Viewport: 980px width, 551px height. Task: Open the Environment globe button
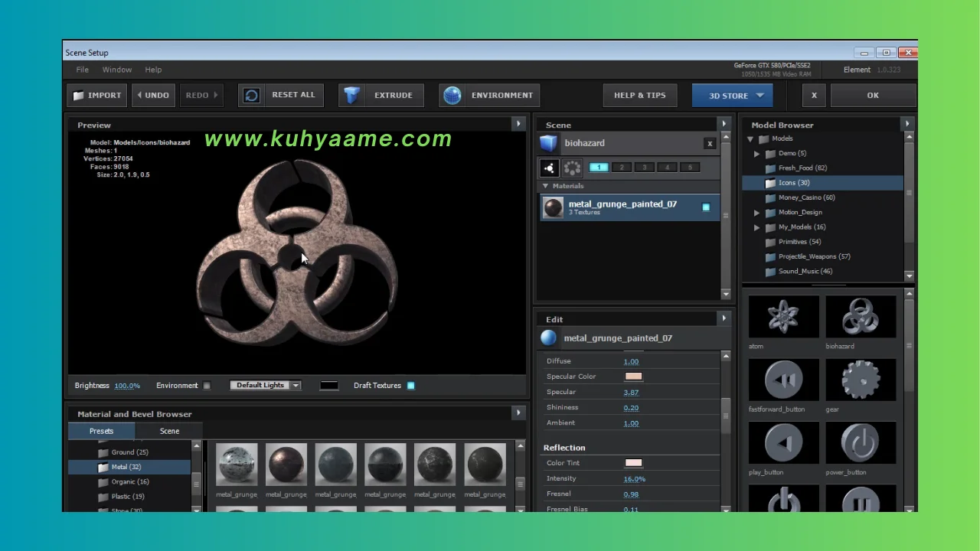(x=489, y=95)
